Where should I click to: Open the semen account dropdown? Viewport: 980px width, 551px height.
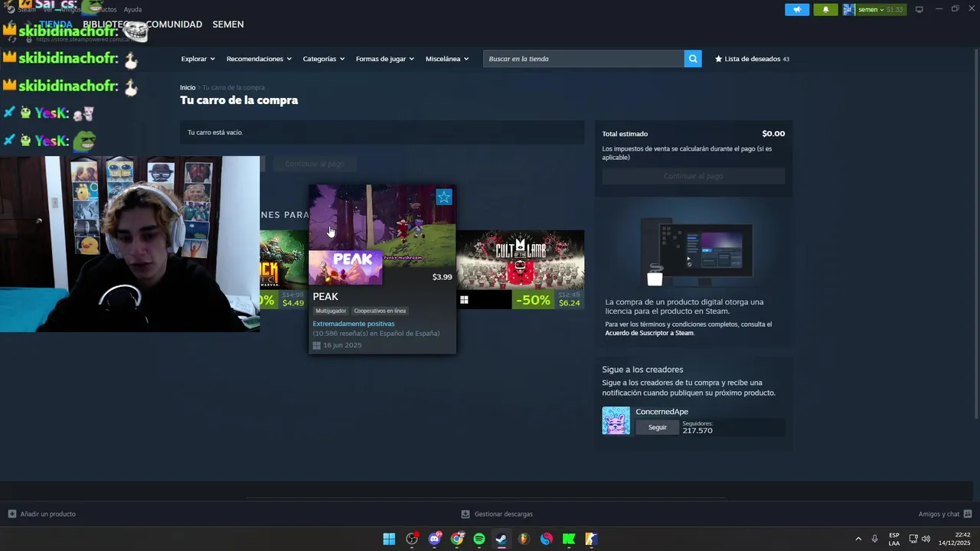874,10
